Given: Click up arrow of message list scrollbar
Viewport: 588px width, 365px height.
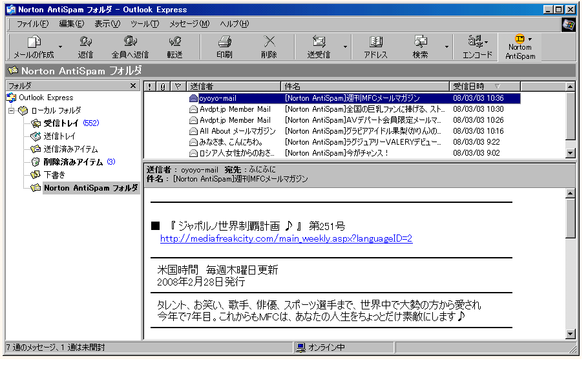Looking at the screenshot, I should tap(570, 87).
